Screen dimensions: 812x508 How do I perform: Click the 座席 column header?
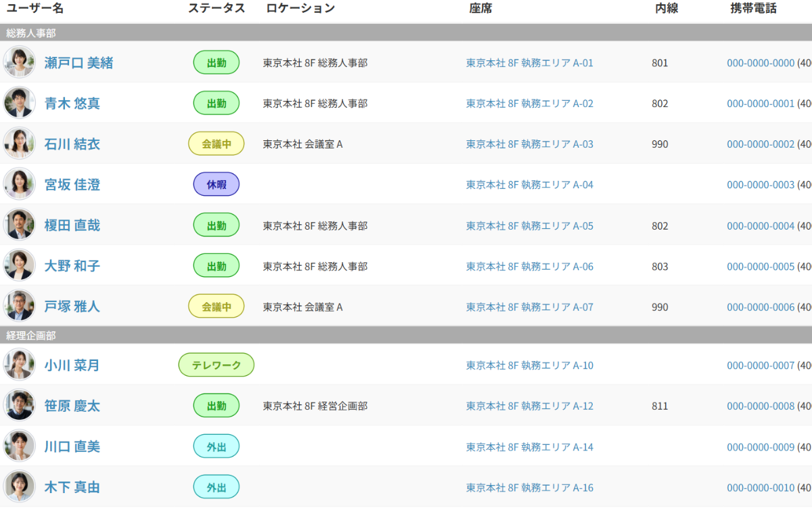pos(480,9)
